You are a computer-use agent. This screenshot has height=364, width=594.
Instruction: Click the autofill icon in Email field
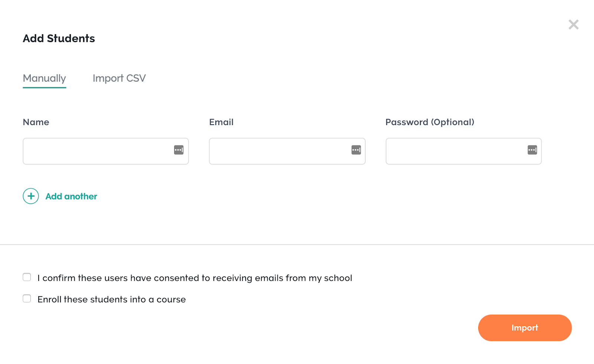pos(356,150)
